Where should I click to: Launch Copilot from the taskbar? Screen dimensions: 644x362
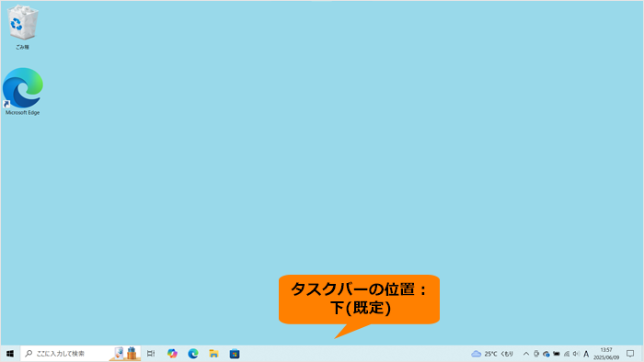[172, 354]
